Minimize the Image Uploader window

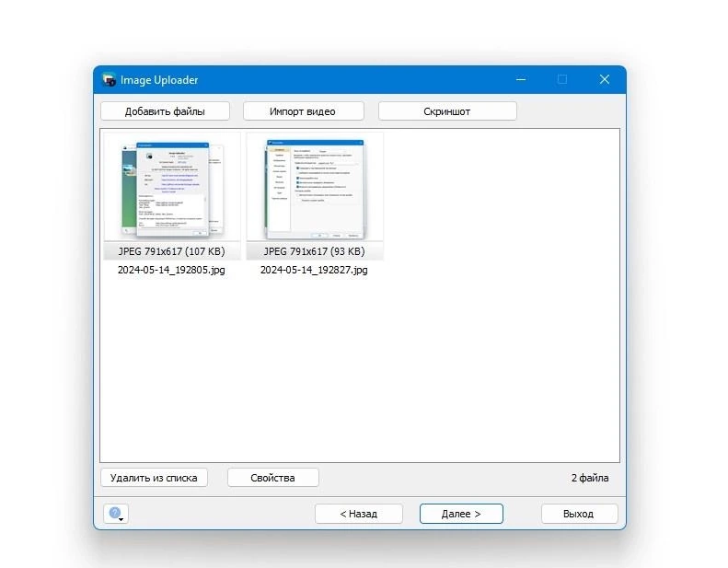tap(521, 80)
